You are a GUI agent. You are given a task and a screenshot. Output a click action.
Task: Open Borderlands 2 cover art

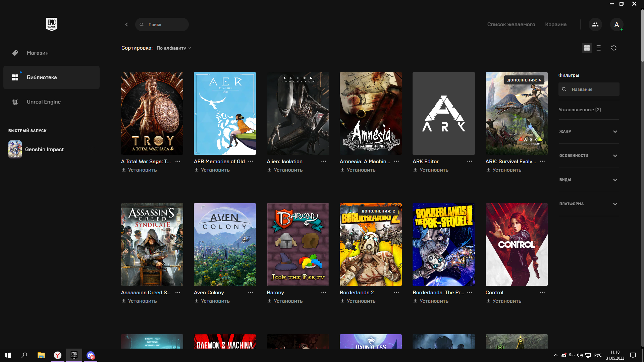pos(371,244)
